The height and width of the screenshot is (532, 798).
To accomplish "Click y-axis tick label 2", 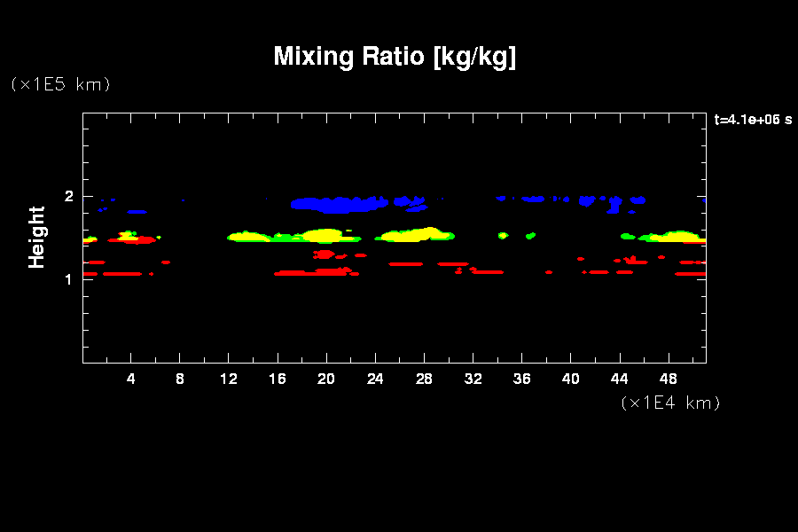I will [x=69, y=197].
